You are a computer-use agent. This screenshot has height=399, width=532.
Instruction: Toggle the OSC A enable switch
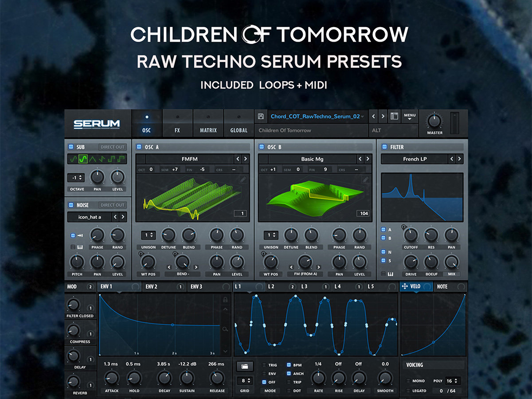pyautogui.click(x=139, y=147)
